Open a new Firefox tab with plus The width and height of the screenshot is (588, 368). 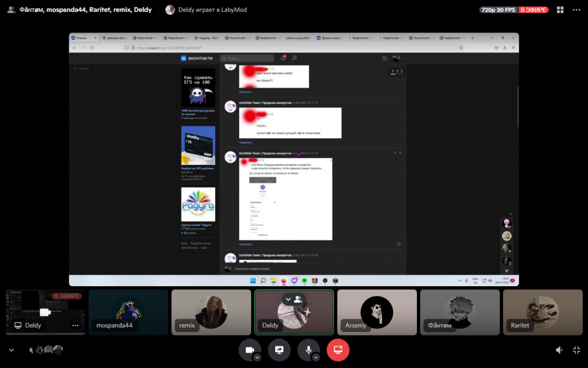tap(472, 38)
